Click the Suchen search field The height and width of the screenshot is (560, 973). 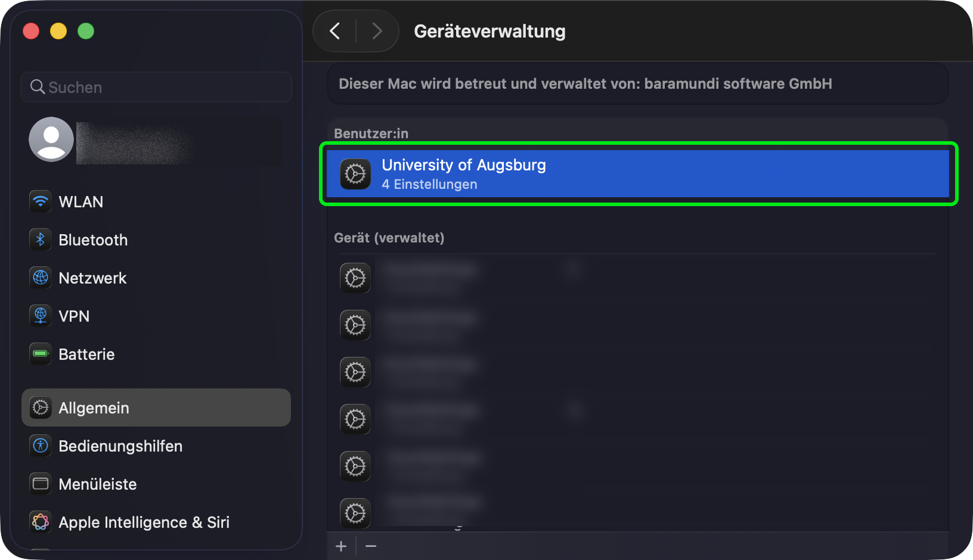point(156,87)
